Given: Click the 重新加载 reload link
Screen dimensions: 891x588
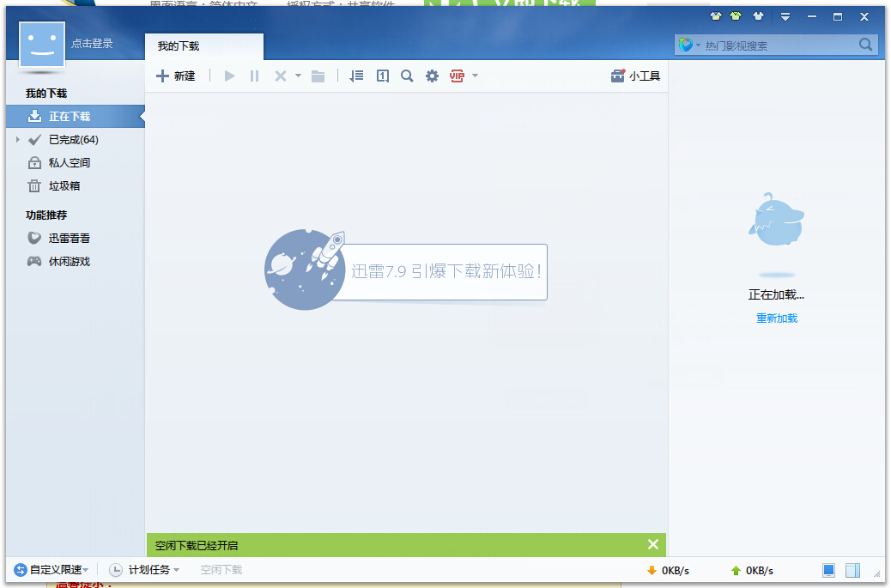Looking at the screenshot, I should point(777,318).
